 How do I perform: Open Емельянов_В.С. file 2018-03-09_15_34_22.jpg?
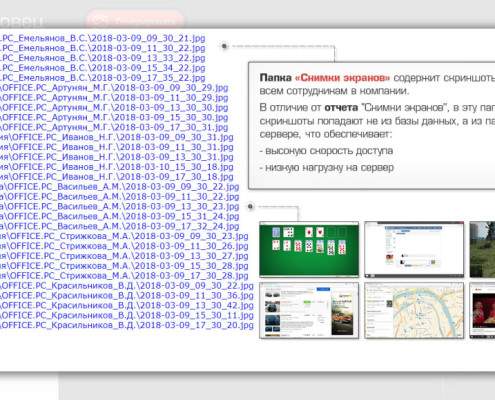click(x=103, y=68)
